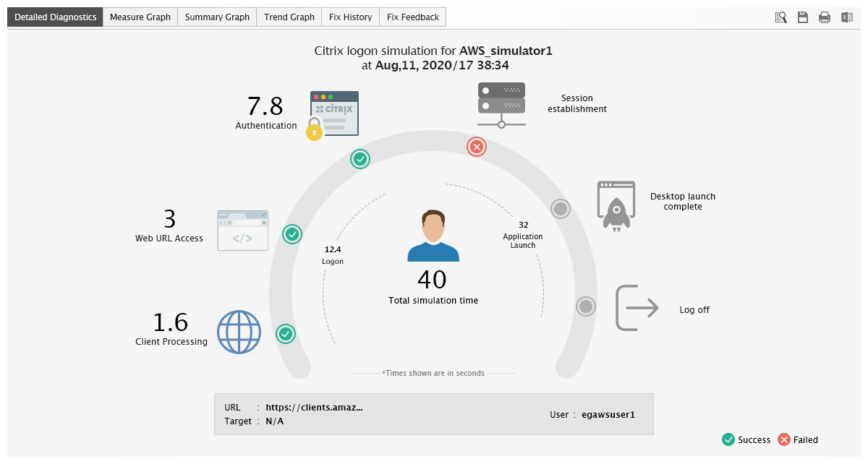Click the Application Launch label
The image size is (868, 464).
pyautogui.click(x=523, y=241)
